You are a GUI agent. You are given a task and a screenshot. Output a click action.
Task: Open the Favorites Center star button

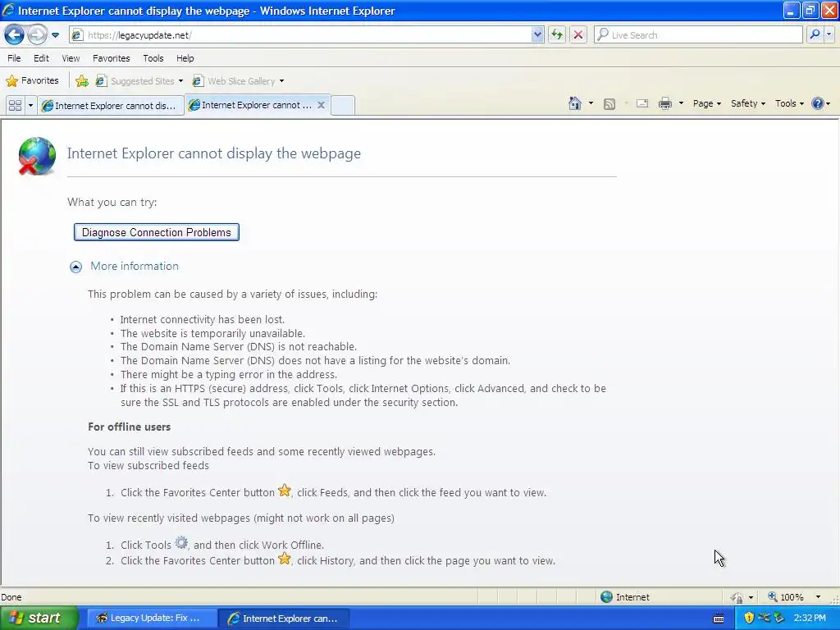pyautogui.click(x=32, y=81)
